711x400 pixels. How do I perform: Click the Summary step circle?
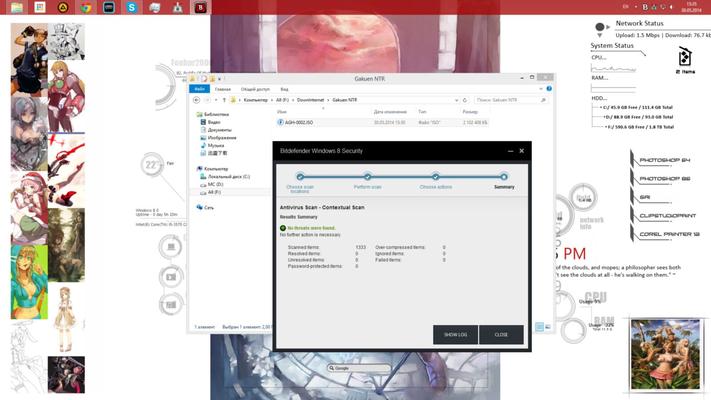tap(503, 176)
